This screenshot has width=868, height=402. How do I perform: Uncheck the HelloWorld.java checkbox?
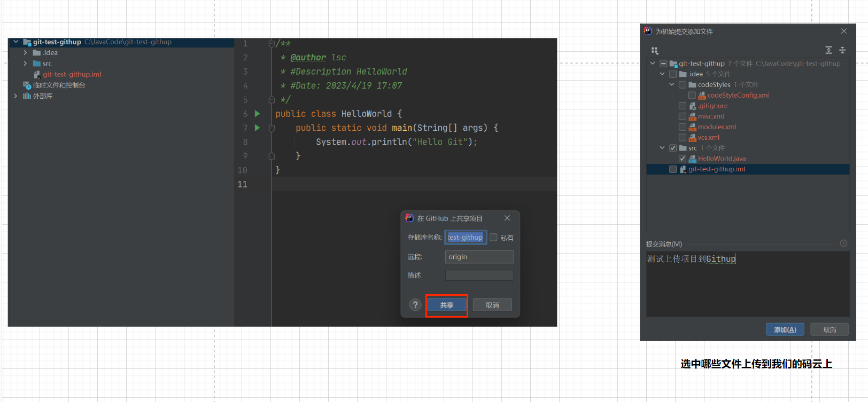pyautogui.click(x=683, y=159)
